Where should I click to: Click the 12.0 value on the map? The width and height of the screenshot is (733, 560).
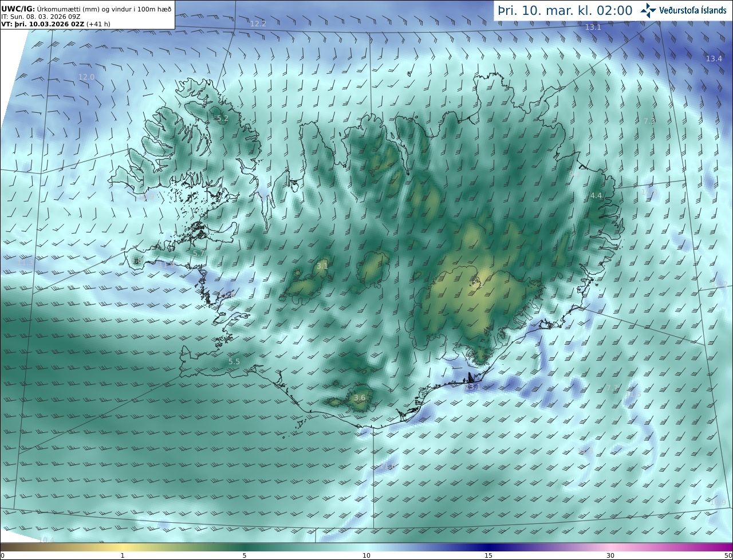(x=86, y=77)
